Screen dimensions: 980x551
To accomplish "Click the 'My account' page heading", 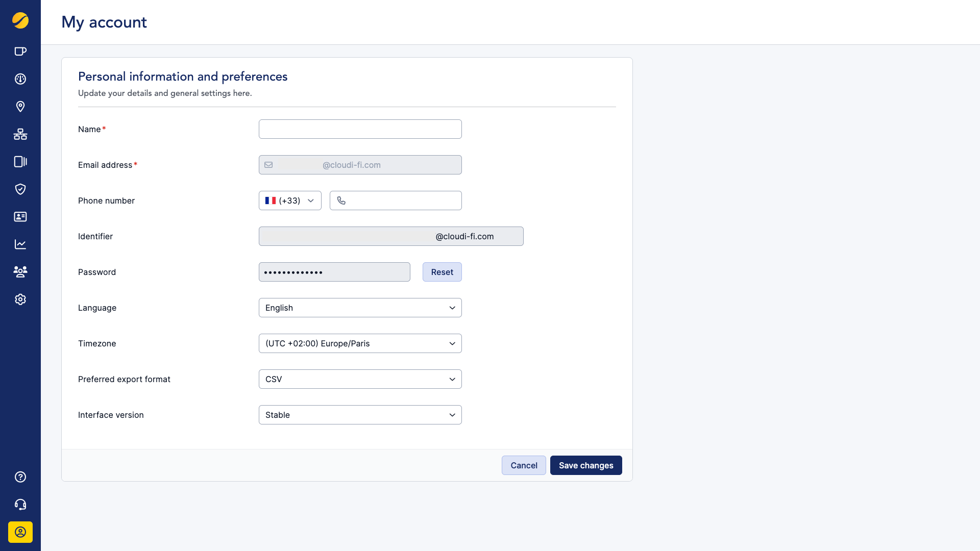I will pyautogui.click(x=104, y=22).
